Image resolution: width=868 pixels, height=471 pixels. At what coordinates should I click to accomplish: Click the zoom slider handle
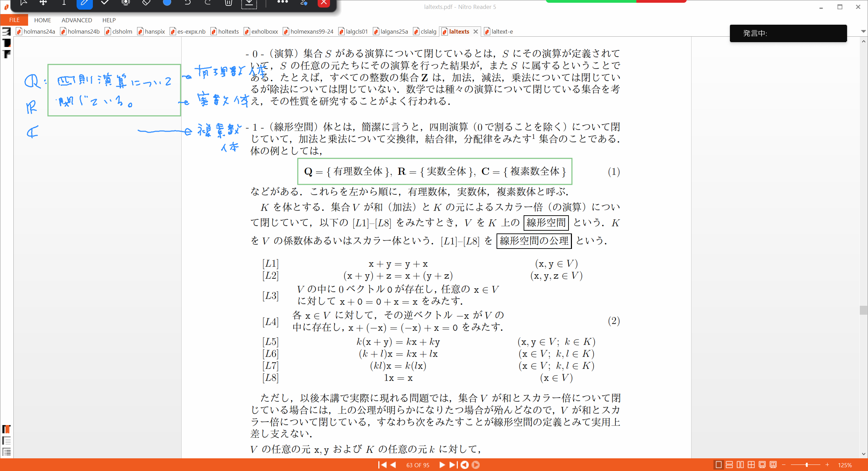tap(807, 465)
